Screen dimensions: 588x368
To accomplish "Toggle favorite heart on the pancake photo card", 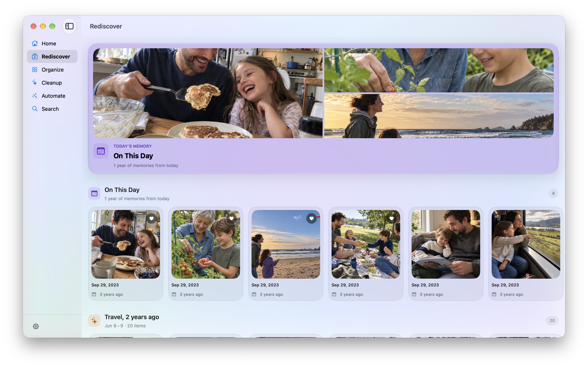I will 151,219.
